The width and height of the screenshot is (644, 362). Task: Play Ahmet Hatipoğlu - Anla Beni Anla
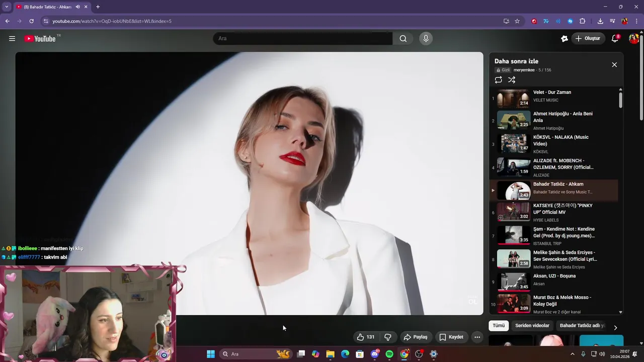point(553,121)
